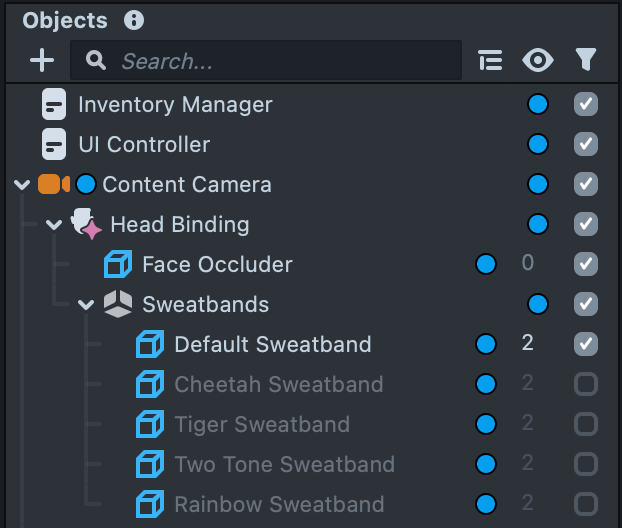The height and width of the screenshot is (528, 622).
Task: Click the Head Binding icon
Action: [87, 224]
